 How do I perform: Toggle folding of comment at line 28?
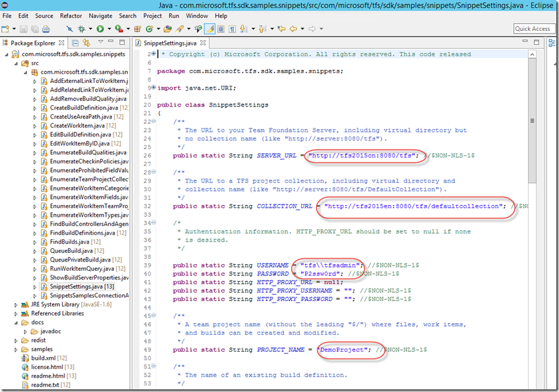(x=154, y=172)
